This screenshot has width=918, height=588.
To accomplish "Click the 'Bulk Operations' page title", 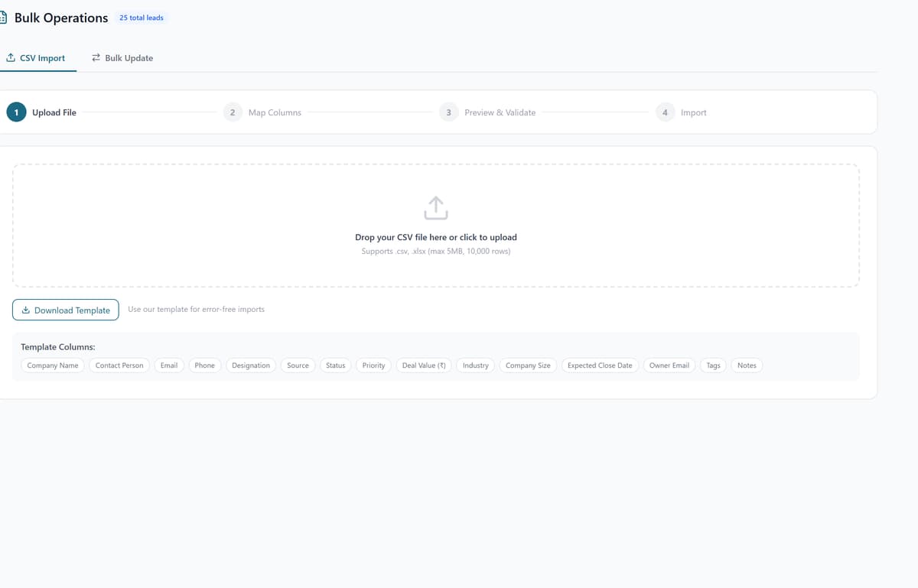I will click(x=61, y=18).
